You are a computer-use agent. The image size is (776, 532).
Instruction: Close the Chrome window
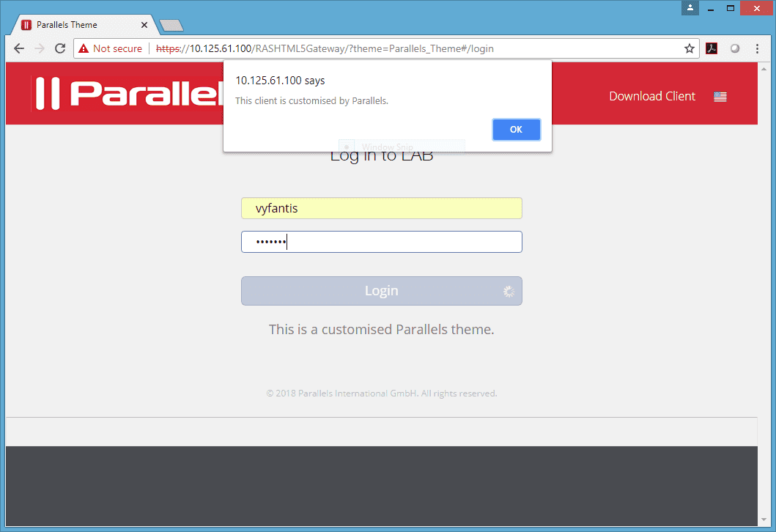tap(757, 8)
